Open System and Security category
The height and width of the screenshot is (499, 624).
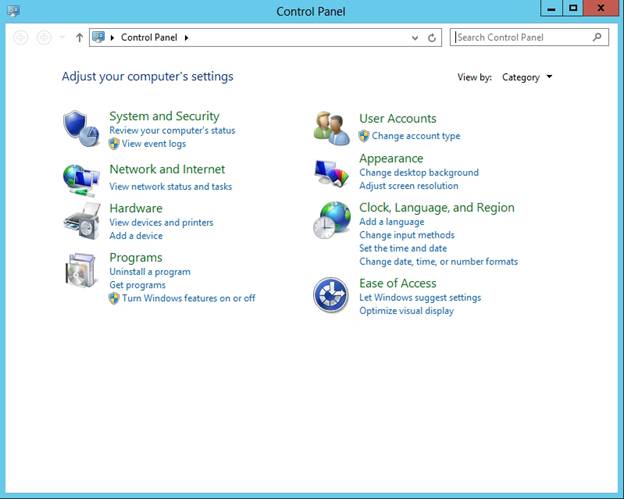pos(164,116)
